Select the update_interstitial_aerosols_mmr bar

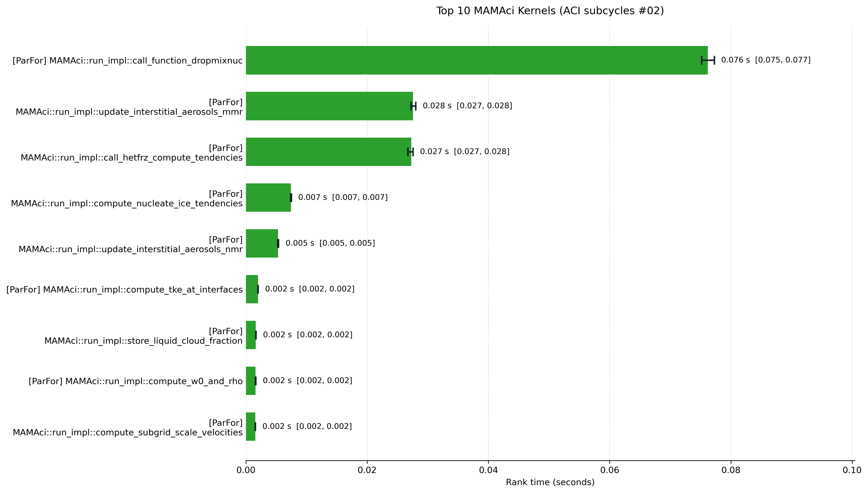point(329,106)
